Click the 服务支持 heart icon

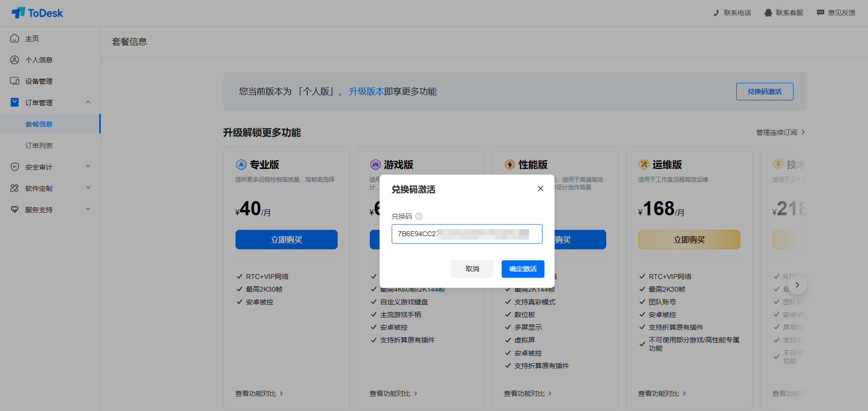(x=15, y=209)
